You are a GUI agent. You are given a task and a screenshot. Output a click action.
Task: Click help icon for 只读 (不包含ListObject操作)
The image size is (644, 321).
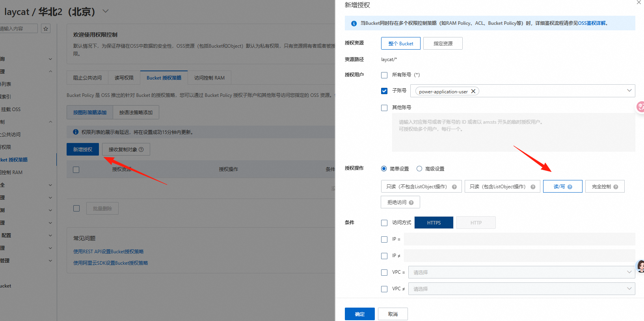pyautogui.click(x=454, y=187)
